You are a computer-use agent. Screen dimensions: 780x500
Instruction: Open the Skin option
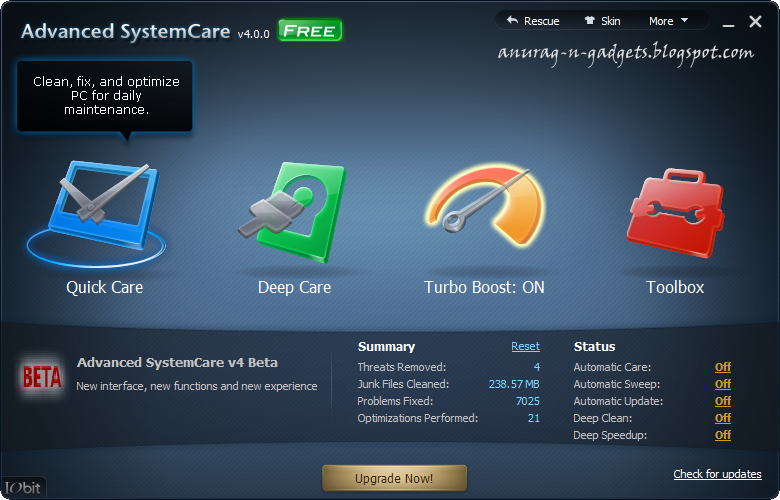point(602,21)
